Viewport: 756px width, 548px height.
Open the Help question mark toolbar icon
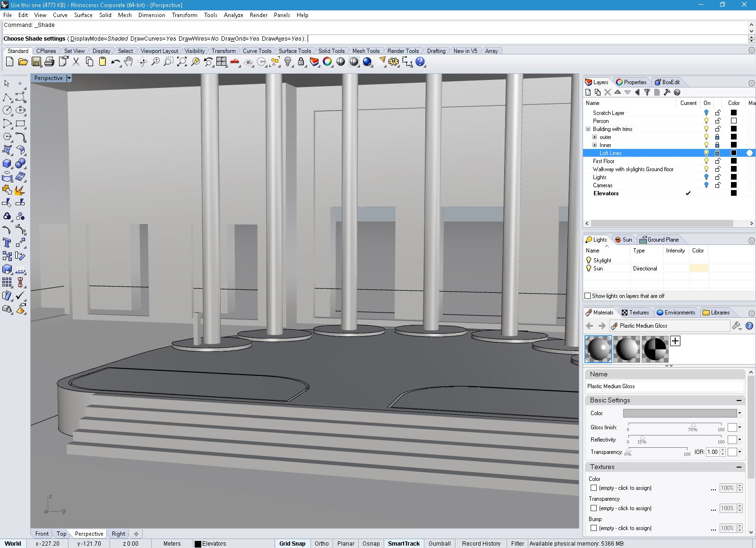coord(420,62)
